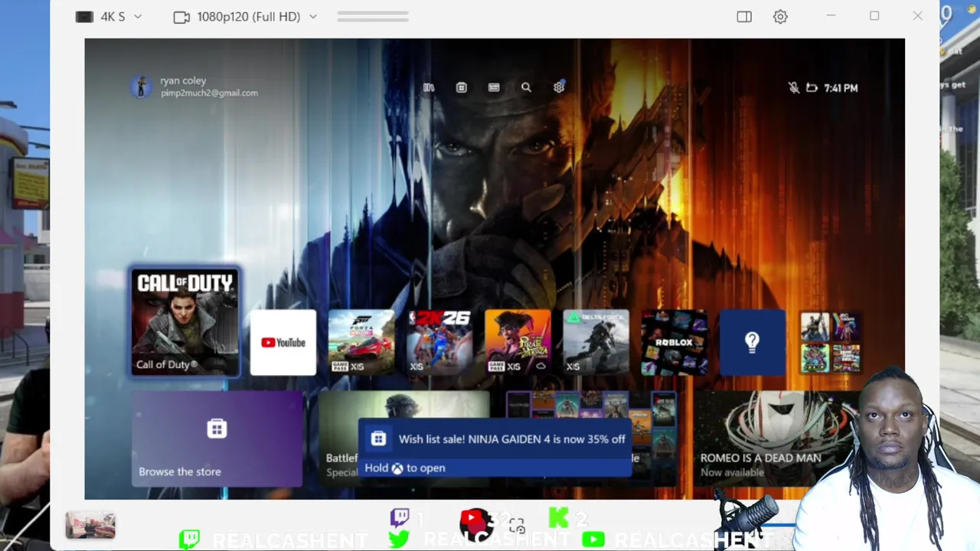
Task: Open ryan coley profile avatar
Action: coord(141,86)
